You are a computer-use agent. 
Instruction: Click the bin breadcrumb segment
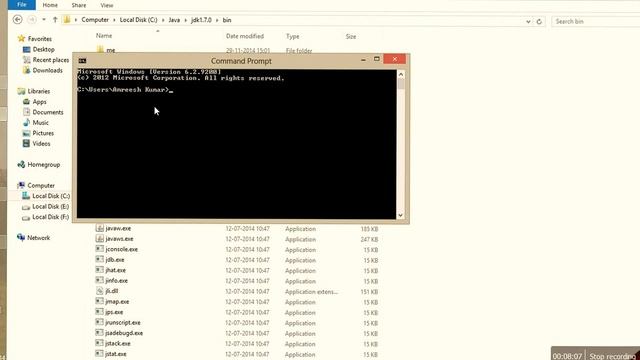[x=227, y=20]
